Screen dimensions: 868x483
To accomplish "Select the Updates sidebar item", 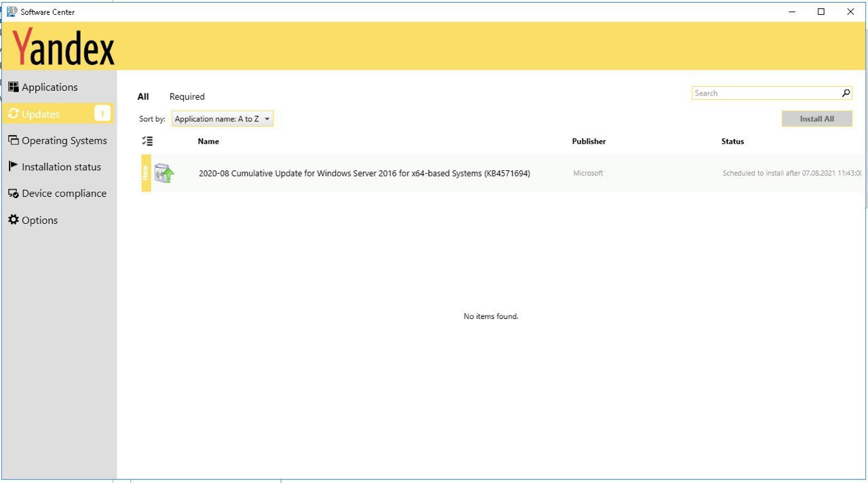I will coord(58,114).
